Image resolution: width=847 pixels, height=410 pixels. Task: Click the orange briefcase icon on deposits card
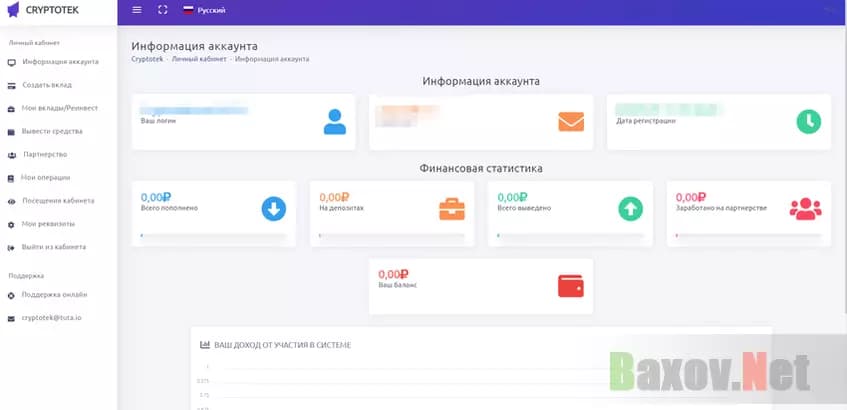pos(452,209)
